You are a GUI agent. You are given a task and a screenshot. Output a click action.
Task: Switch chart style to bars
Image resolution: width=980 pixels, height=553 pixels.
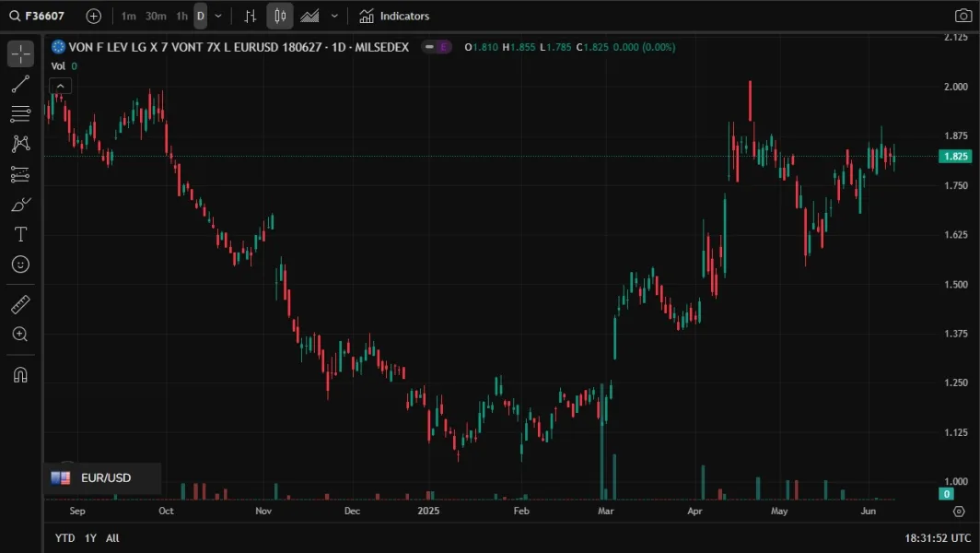(x=250, y=16)
